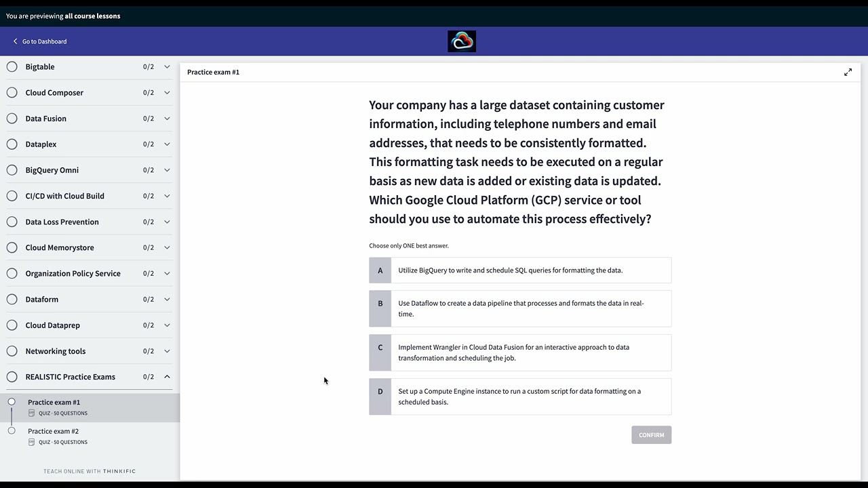Open Practice exam #2 lesson

(54, 431)
